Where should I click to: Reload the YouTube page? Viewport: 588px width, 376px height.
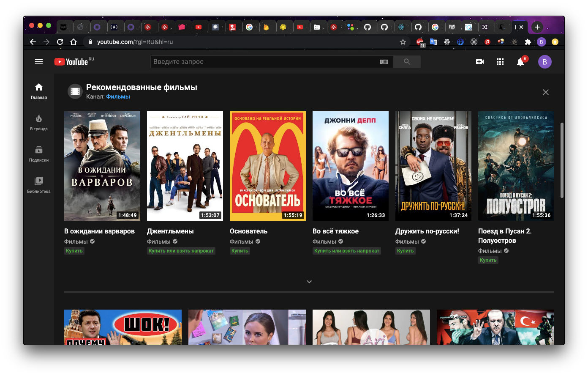coord(60,42)
